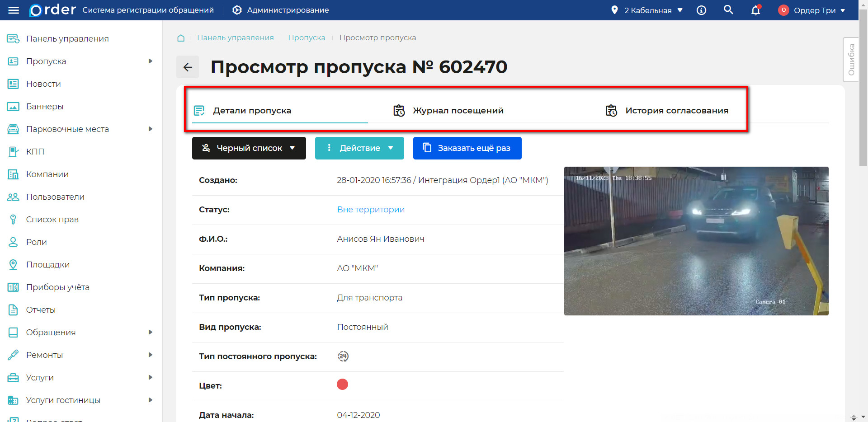The image size is (868, 422).
Task: Open the camera snapshot image
Action: click(696, 241)
